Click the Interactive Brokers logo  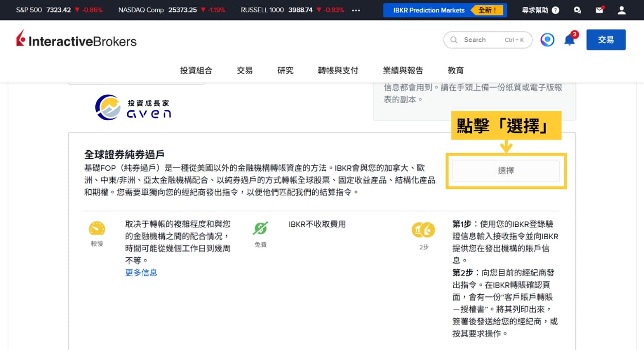pos(76,40)
